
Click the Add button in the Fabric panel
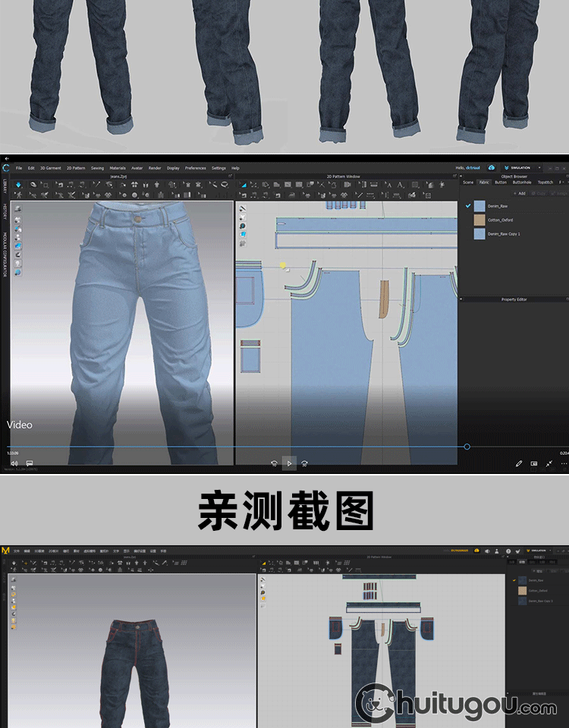(519, 193)
